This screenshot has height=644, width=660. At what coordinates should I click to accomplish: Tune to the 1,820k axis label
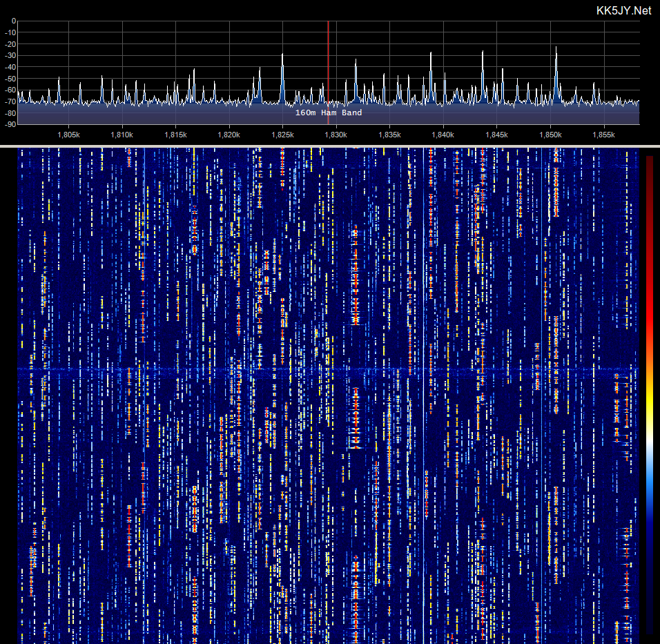(x=229, y=135)
